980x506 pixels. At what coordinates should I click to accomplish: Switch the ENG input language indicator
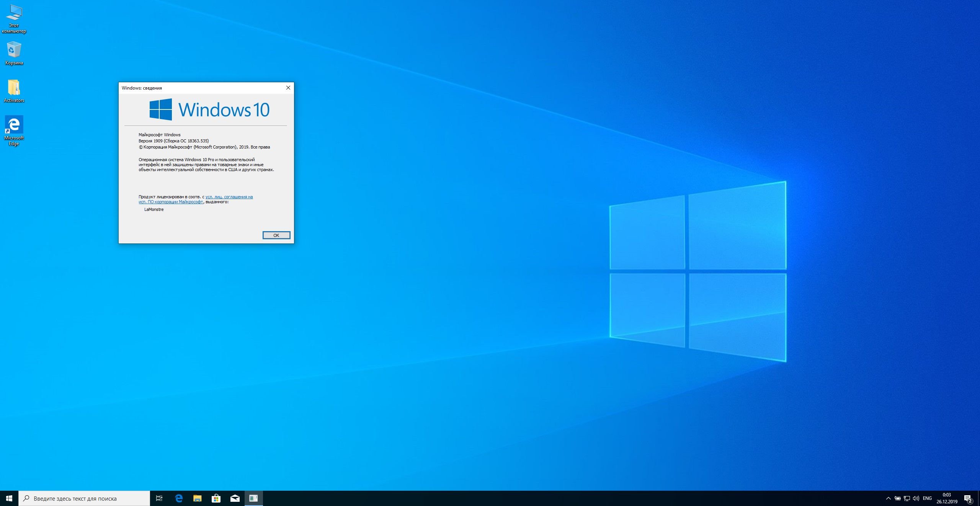[927, 498]
